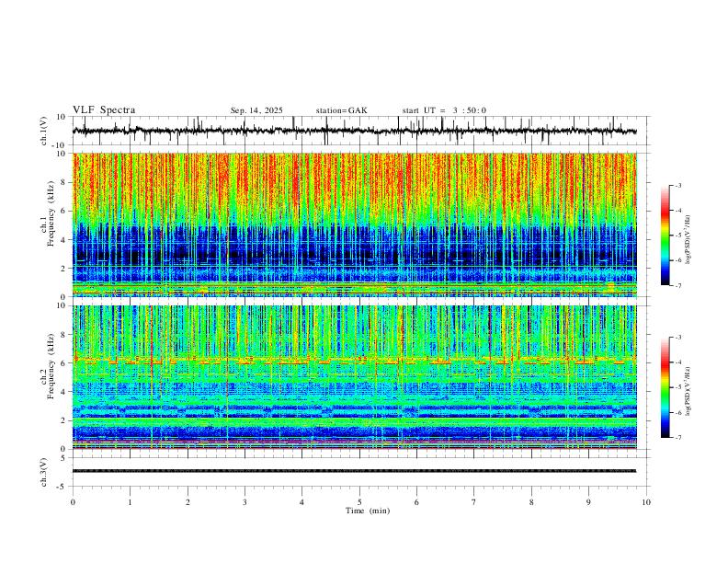728x563 pixels.
Task: Click the ch.1 PSD color scale bar
Action: pos(665,236)
